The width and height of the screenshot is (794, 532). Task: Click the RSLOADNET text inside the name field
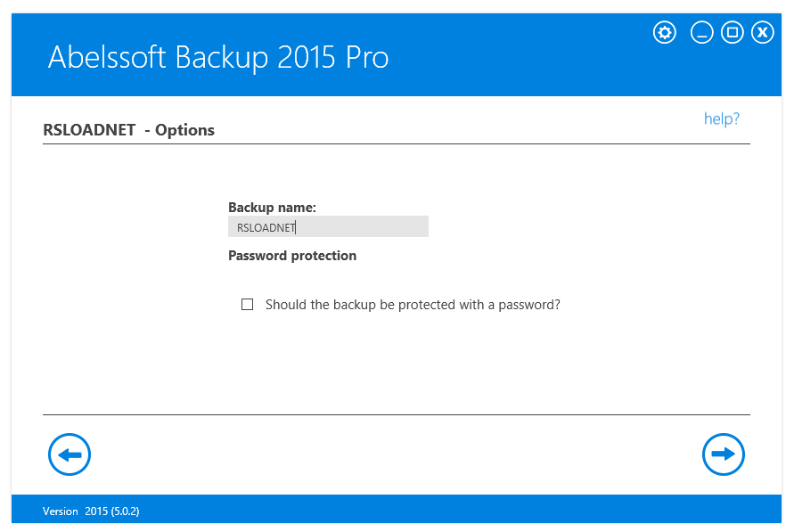(x=266, y=227)
